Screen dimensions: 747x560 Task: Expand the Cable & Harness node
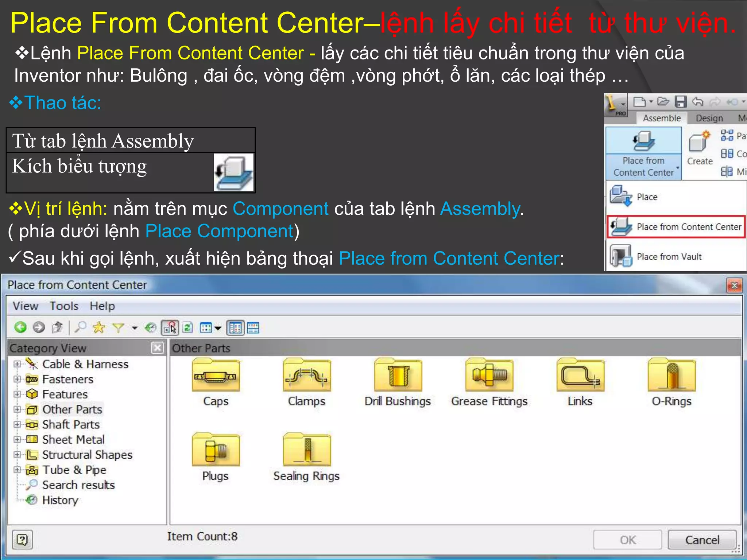tap(17, 364)
